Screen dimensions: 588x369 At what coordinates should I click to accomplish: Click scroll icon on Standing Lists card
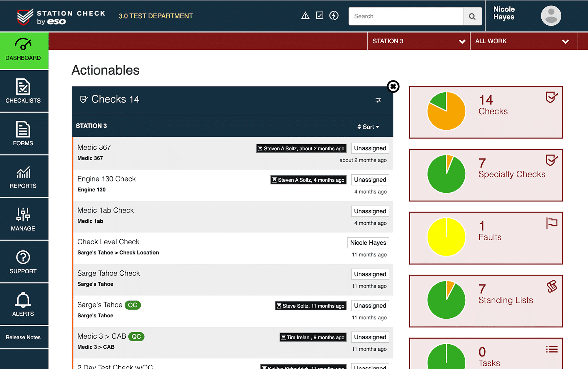pos(552,287)
